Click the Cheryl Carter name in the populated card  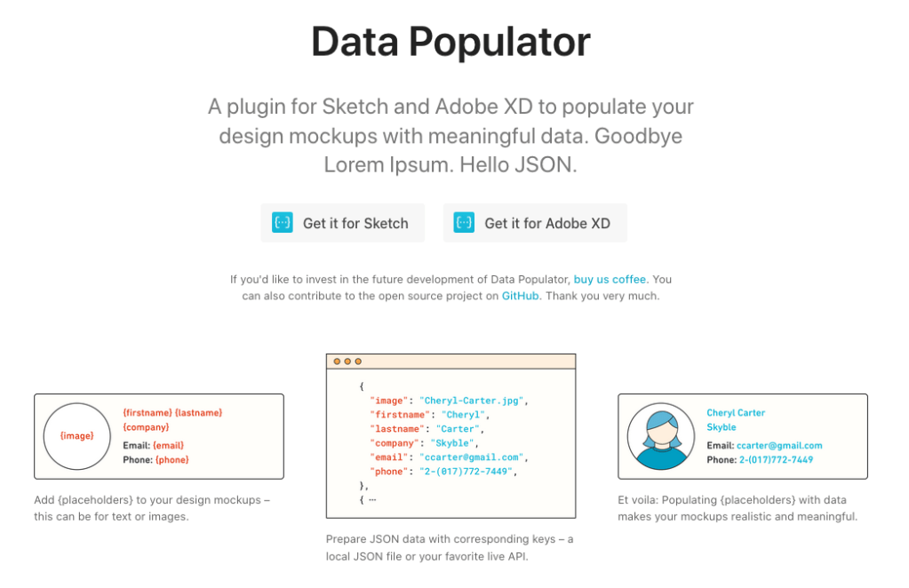click(736, 413)
